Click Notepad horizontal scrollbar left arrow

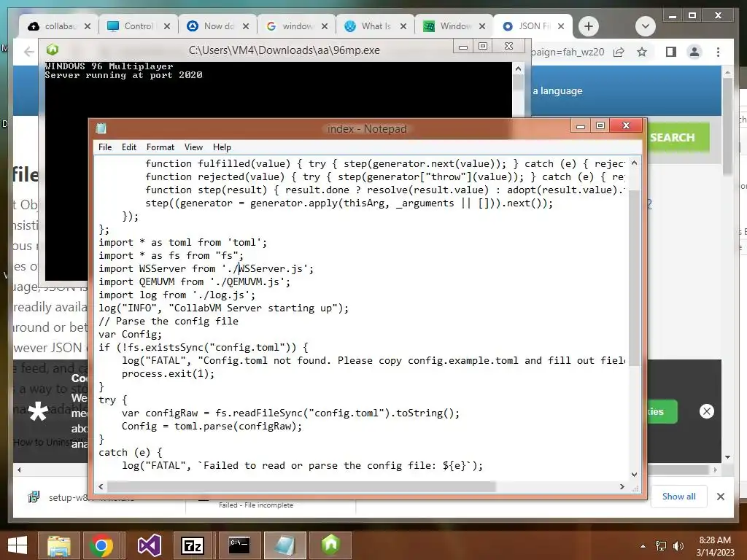pyautogui.click(x=101, y=486)
